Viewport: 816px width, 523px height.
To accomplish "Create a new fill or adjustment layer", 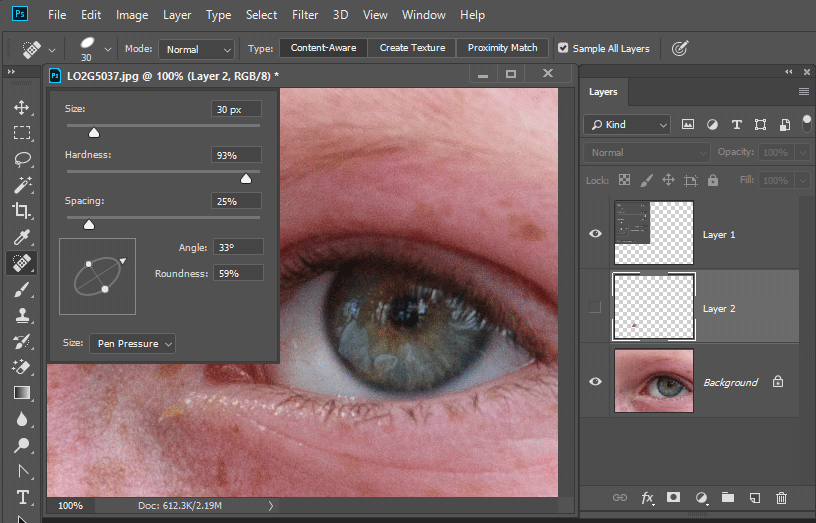I will point(701,498).
